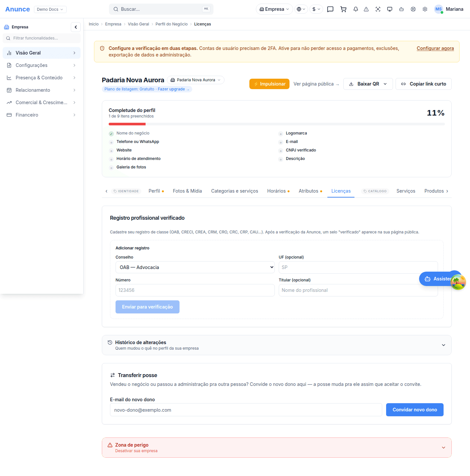This screenshot has height=476, width=470.
Task: Open the robot assistant icon in top bar
Action: (401, 9)
